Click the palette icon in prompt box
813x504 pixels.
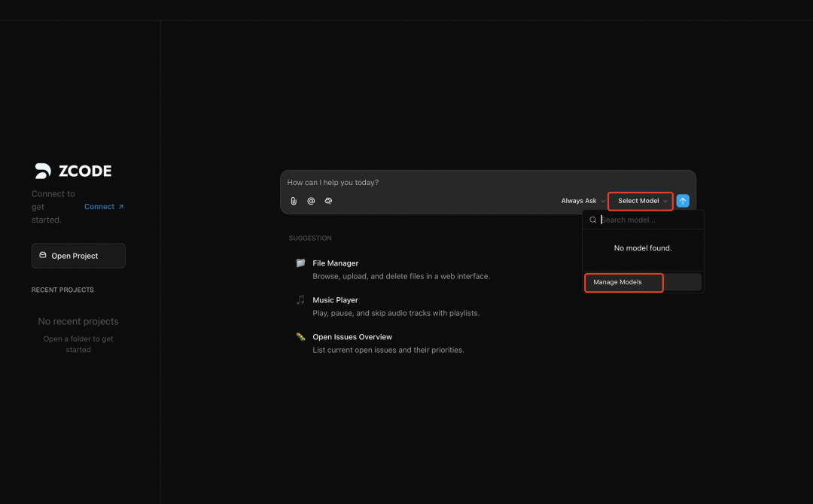(328, 201)
